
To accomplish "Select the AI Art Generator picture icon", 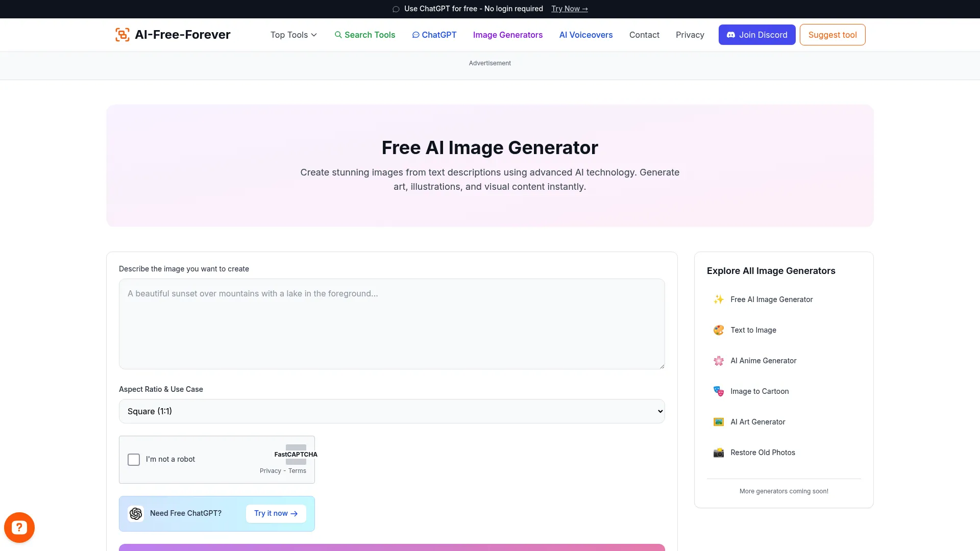I will [x=719, y=422].
